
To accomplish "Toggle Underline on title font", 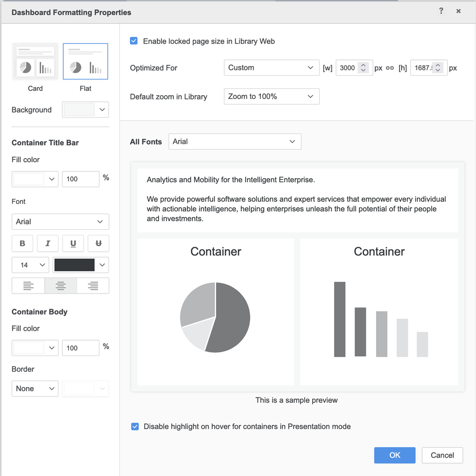I will click(73, 243).
